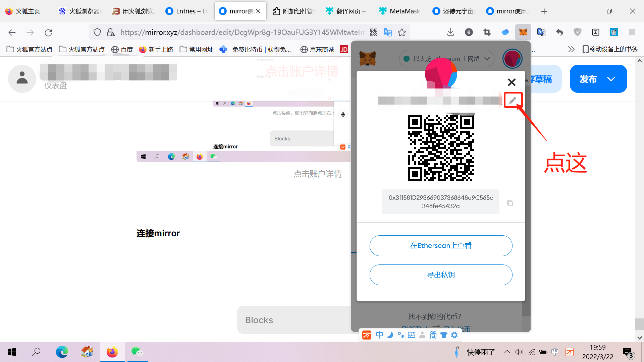Click the blue cloud extension icon

(505, 32)
